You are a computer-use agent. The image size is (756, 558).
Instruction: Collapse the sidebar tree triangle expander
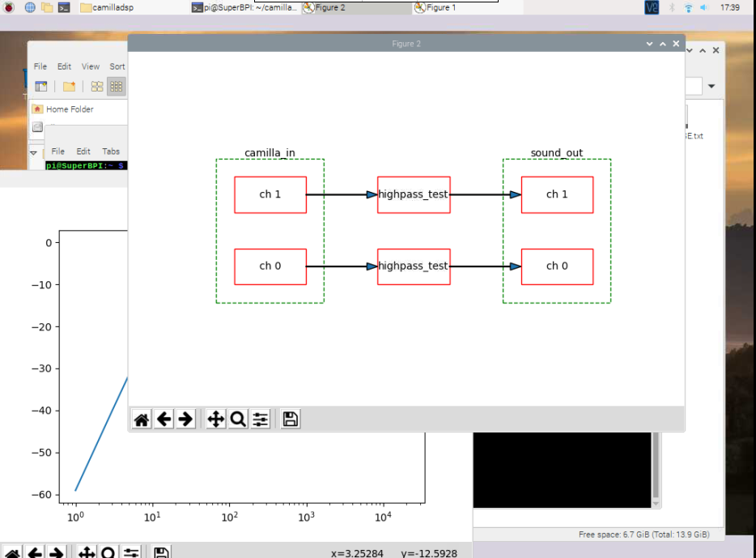coord(34,152)
